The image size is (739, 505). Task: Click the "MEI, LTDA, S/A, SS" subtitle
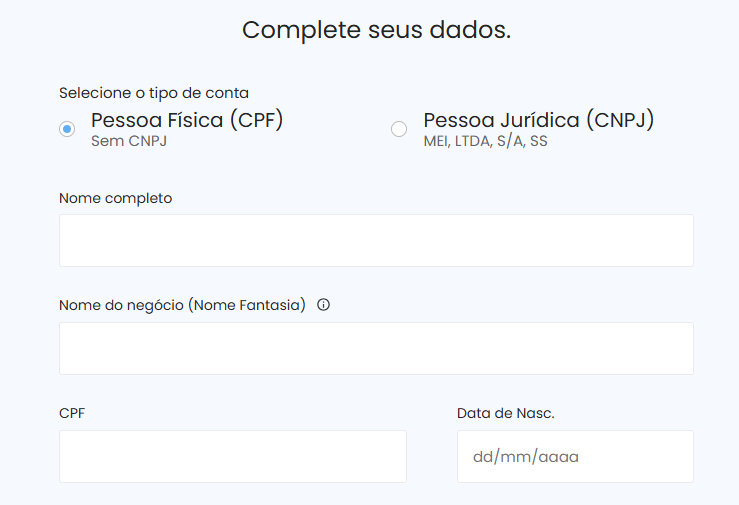485,141
